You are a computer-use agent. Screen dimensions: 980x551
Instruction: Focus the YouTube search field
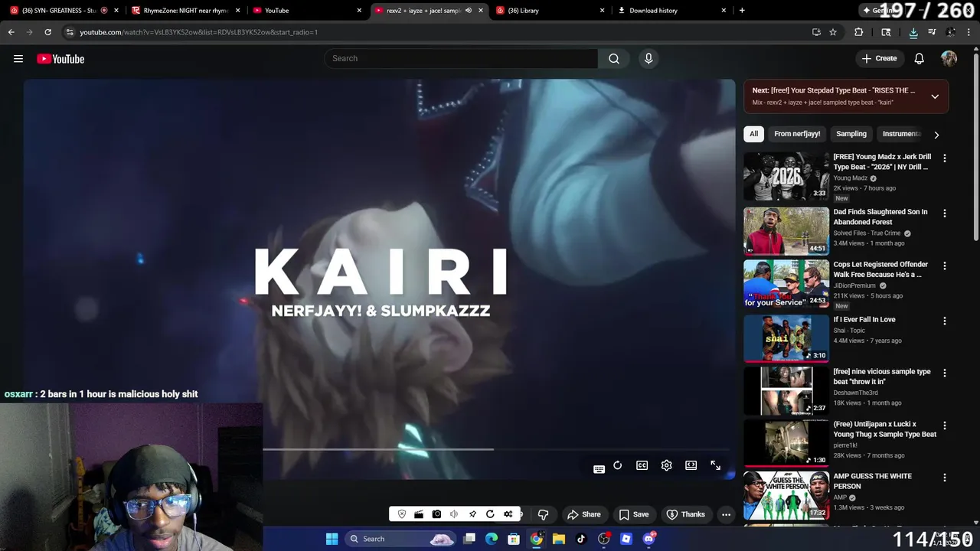click(x=461, y=59)
